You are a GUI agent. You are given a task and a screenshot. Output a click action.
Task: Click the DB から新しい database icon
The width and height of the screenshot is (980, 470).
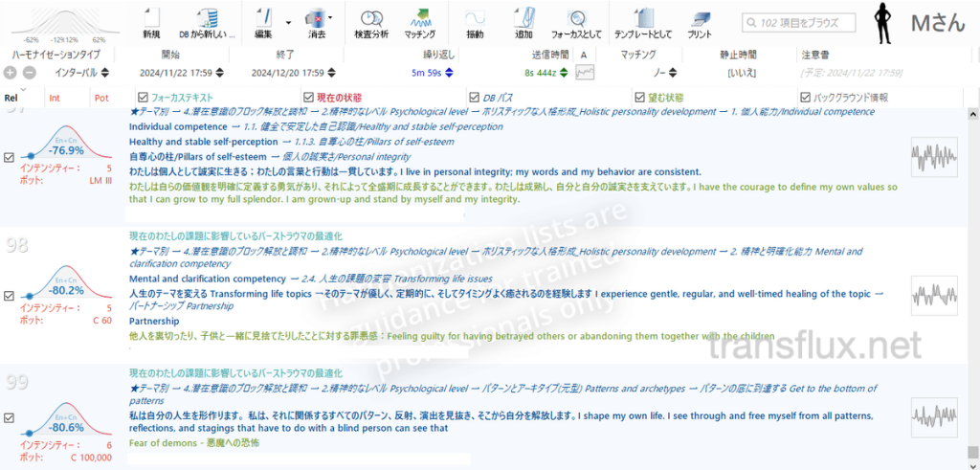(x=207, y=17)
